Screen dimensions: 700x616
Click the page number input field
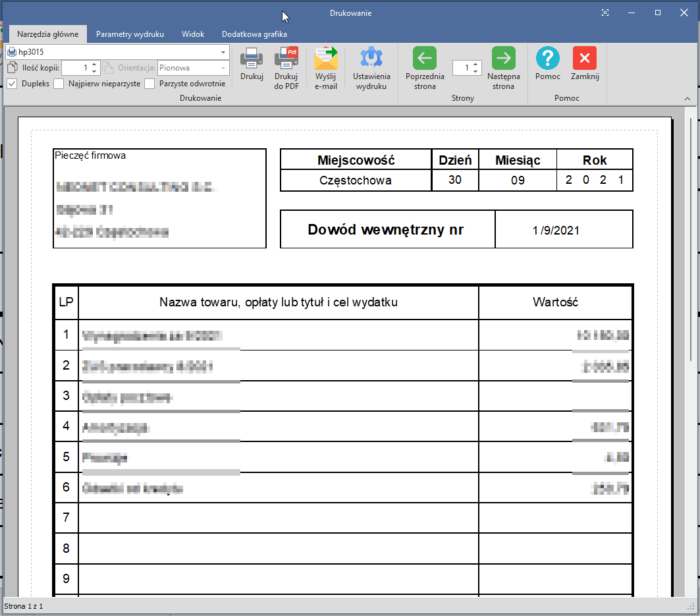coord(463,68)
